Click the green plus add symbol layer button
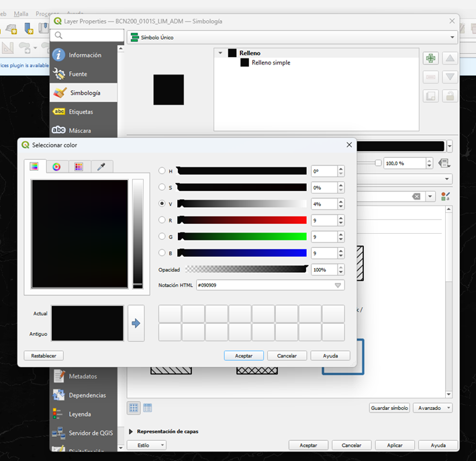This screenshot has width=476, height=461. tap(431, 58)
